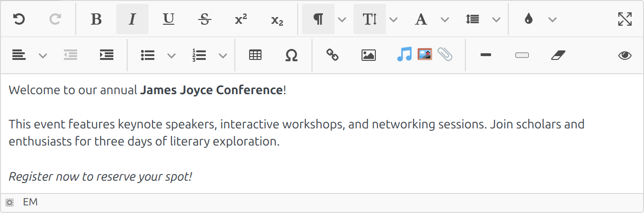Viewport: 644px width, 213px height.
Task: Apply subscript formatting
Action: pyautogui.click(x=277, y=19)
